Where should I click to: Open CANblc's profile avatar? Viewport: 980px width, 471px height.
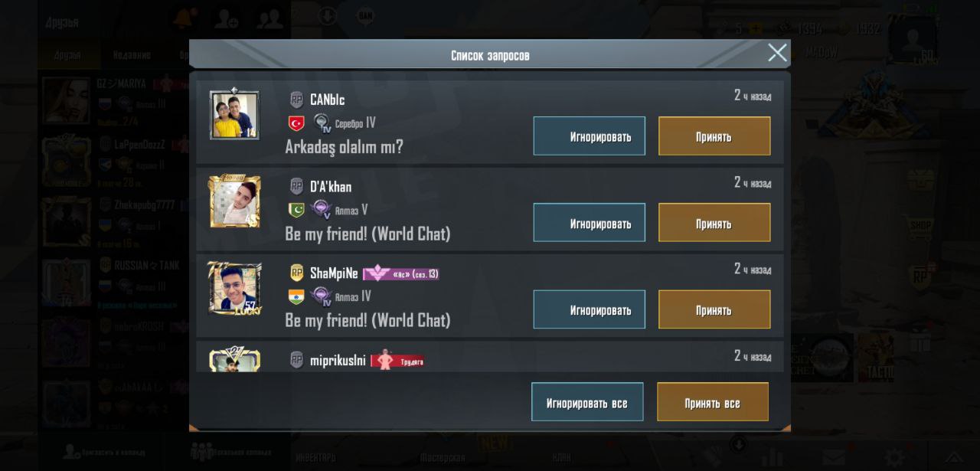(x=234, y=115)
